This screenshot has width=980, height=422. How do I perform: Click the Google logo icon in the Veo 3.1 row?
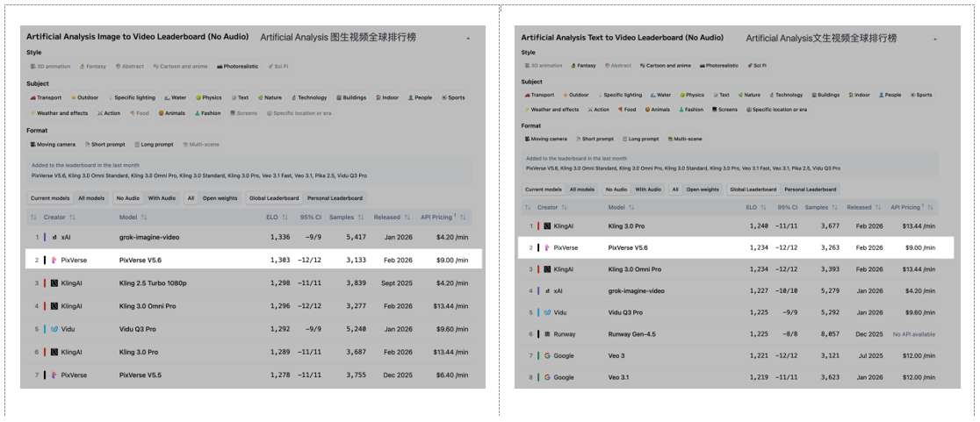547,377
